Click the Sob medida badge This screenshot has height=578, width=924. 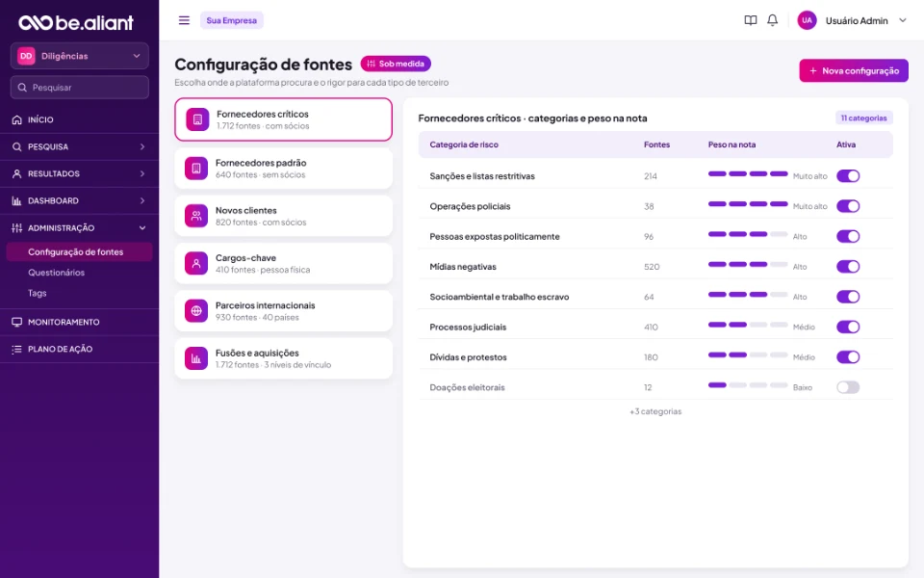(x=396, y=64)
